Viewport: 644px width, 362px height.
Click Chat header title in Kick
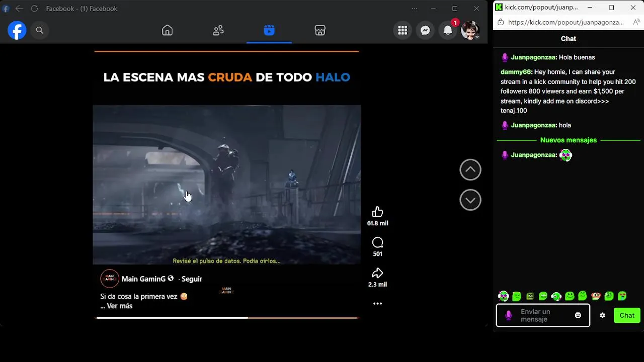coord(569,39)
